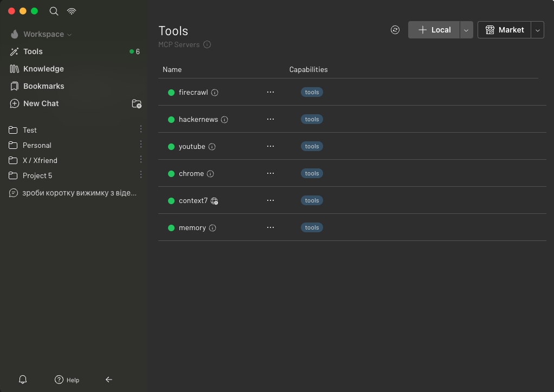Open the Workspace dropdown

43,34
